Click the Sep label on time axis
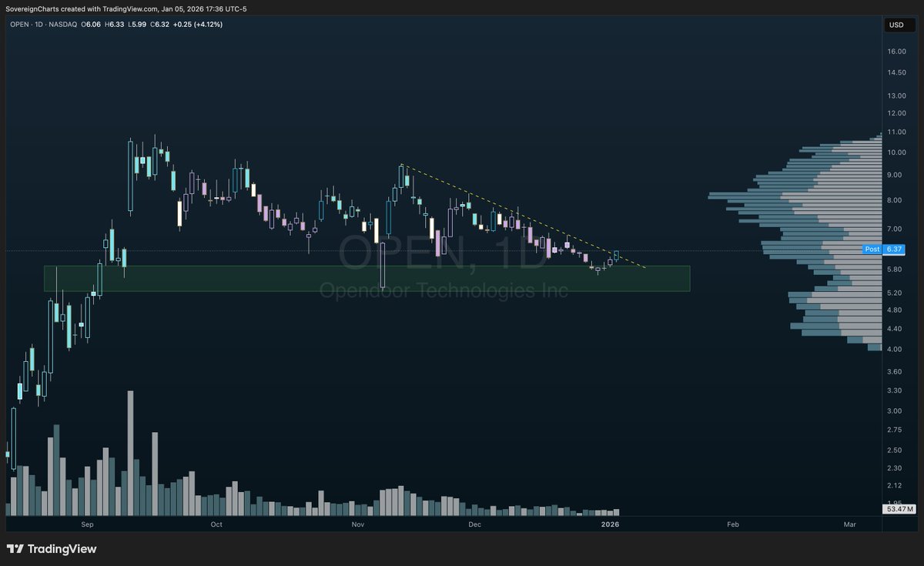 (x=87, y=524)
